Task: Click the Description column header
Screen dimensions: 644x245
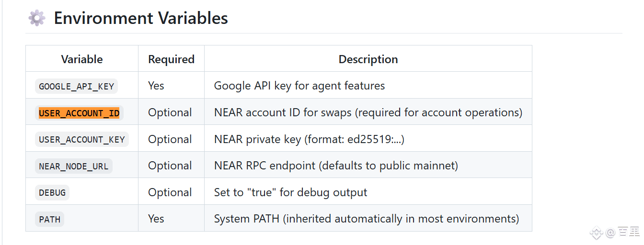Action: tap(368, 59)
